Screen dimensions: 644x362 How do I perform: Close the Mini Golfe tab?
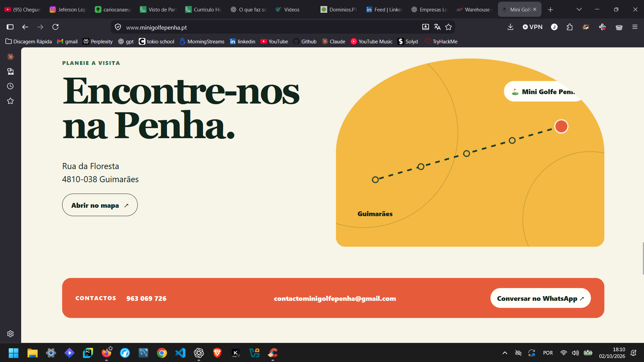[x=534, y=9]
